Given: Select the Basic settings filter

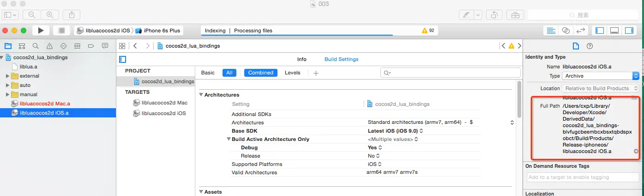Looking at the screenshot, I should [208, 73].
